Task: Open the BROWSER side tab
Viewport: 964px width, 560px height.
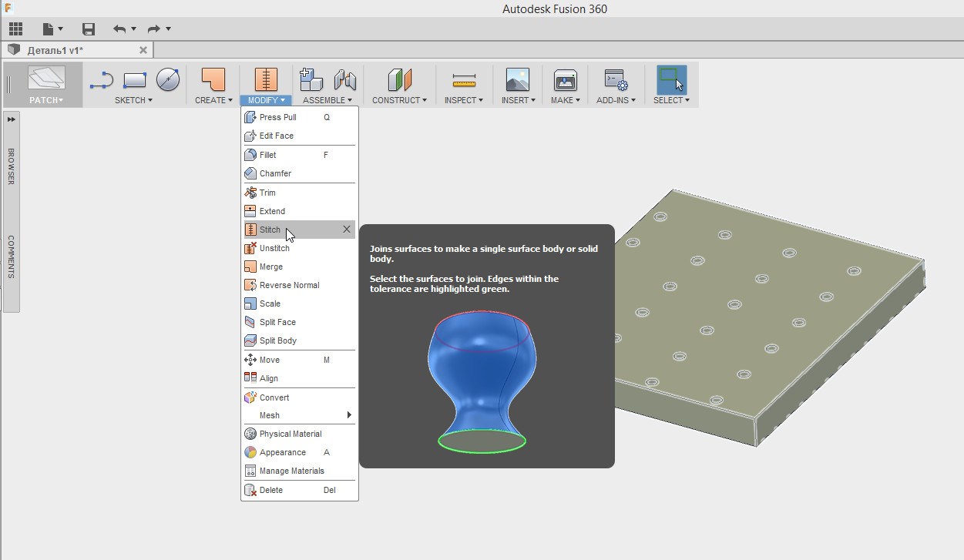Action: (12, 166)
